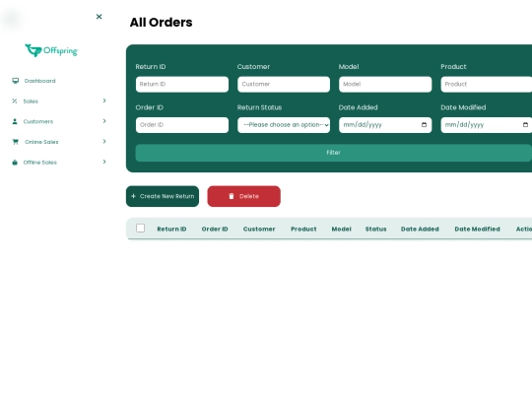This screenshot has width=532, height=399.
Task: Click the Product column header
Action: [303, 229]
